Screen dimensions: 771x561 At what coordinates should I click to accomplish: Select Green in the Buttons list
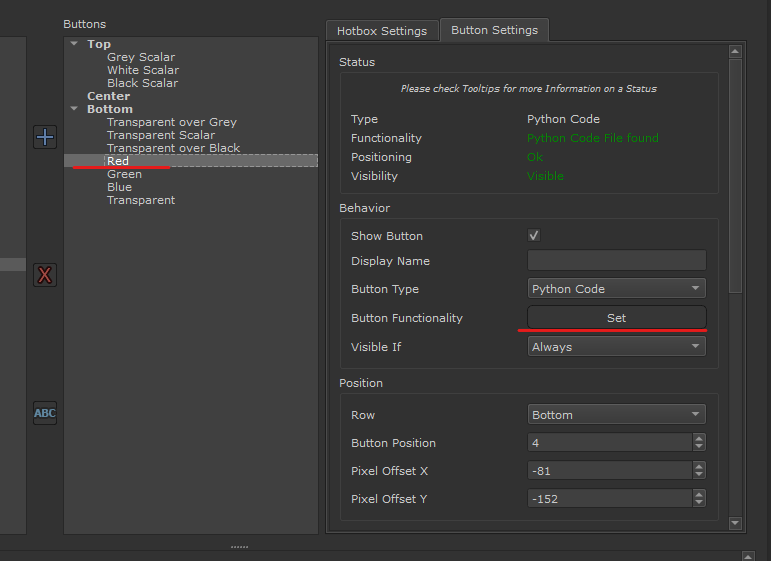pos(124,174)
